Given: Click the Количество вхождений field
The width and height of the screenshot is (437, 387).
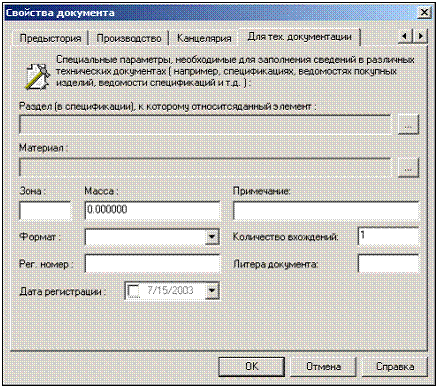Looking at the screenshot, I should click(x=388, y=237).
